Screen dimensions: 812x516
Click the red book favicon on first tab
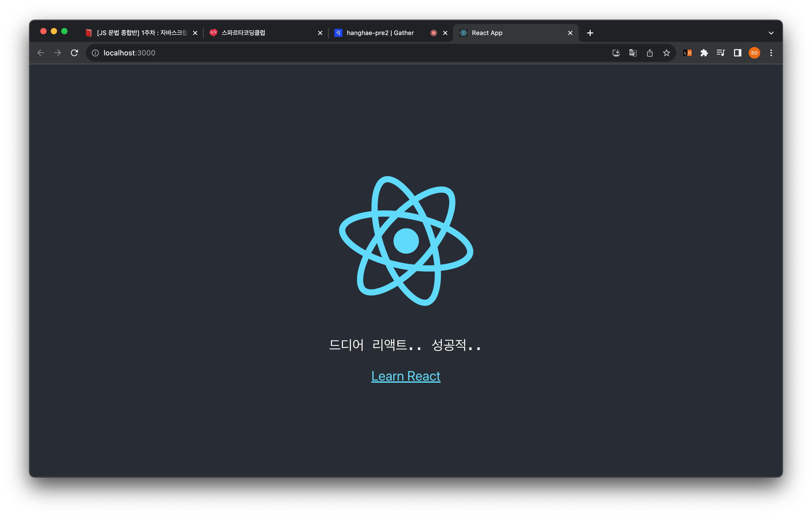(88, 33)
